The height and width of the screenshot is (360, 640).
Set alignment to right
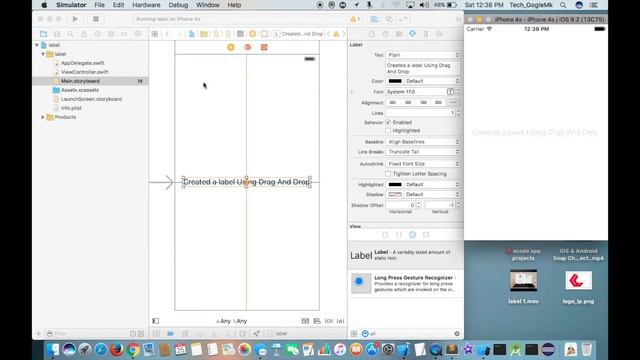tap(423, 102)
